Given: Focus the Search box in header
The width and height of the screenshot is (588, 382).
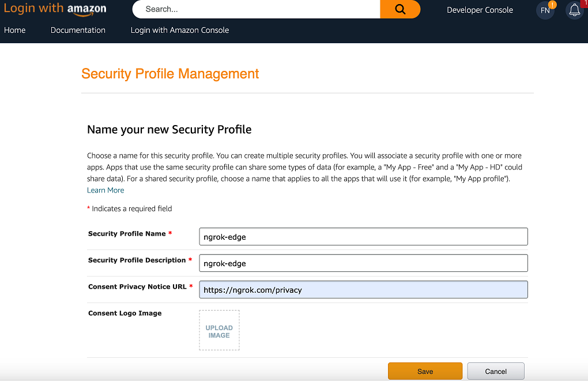Looking at the screenshot, I should pyautogui.click(x=257, y=9).
